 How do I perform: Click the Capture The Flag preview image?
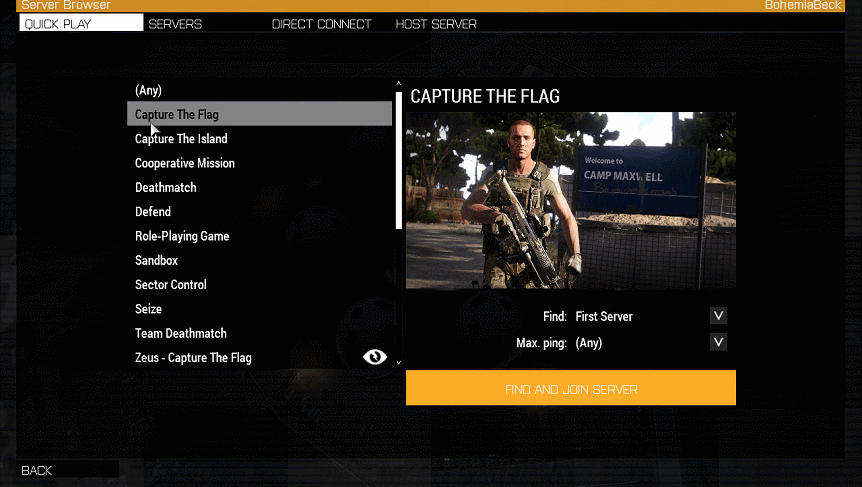coord(571,201)
